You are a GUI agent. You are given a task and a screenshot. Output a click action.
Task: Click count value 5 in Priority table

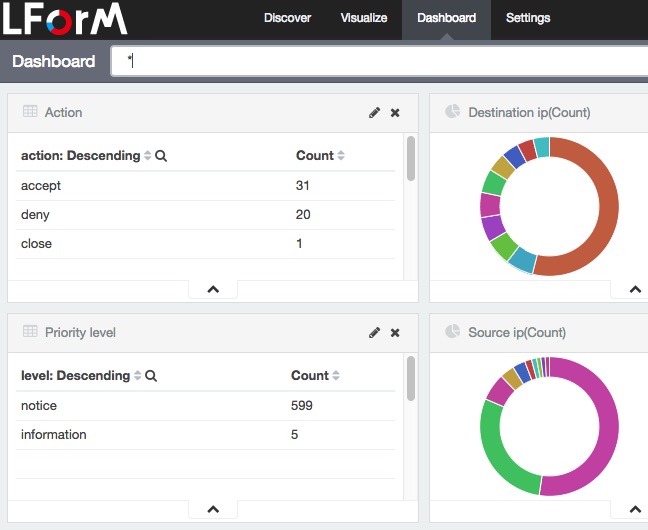(294, 434)
